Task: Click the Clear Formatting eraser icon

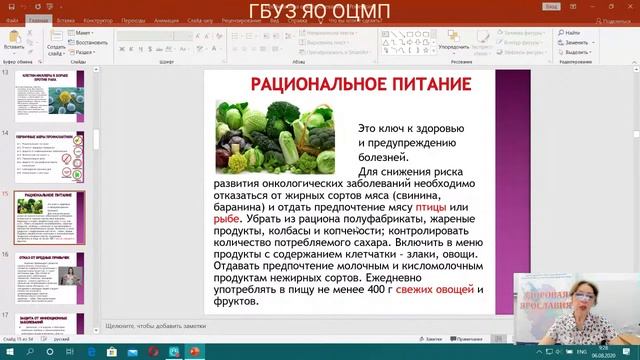Action: point(219,36)
